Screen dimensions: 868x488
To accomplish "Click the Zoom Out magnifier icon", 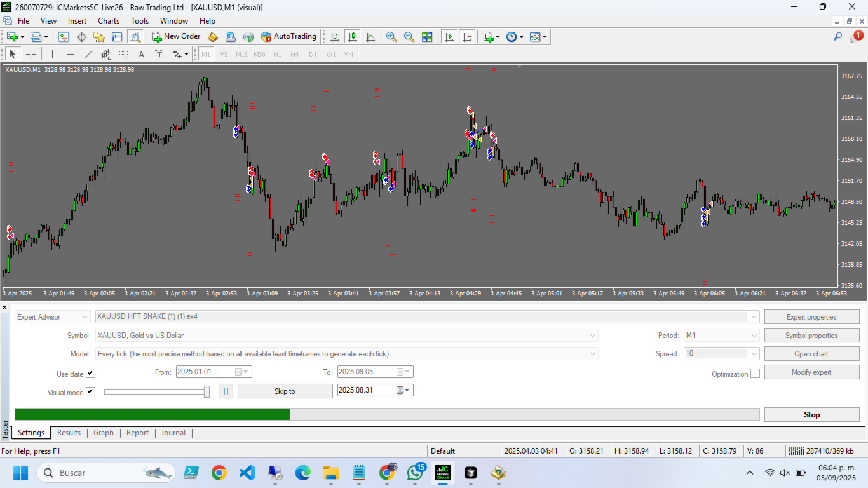I will (409, 37).
